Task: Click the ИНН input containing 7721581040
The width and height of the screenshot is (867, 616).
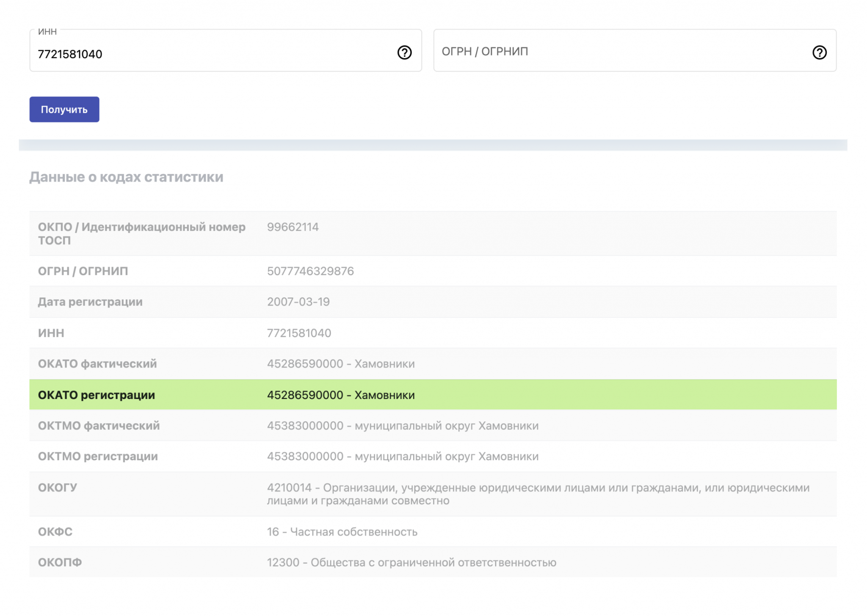Action: click(x=225, y=50)
